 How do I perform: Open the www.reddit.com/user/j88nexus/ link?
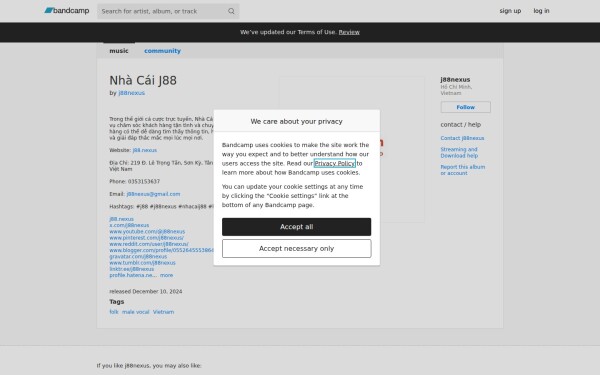[149, 244]
